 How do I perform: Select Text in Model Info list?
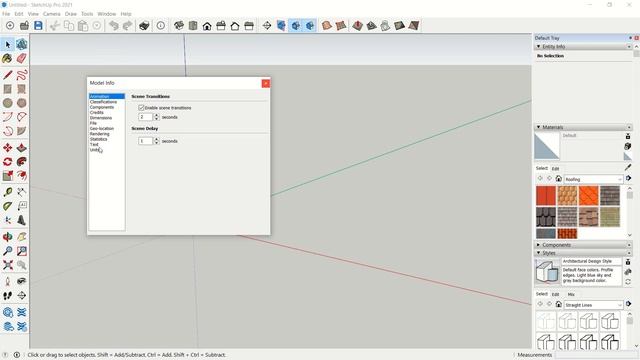pos(94,144)
